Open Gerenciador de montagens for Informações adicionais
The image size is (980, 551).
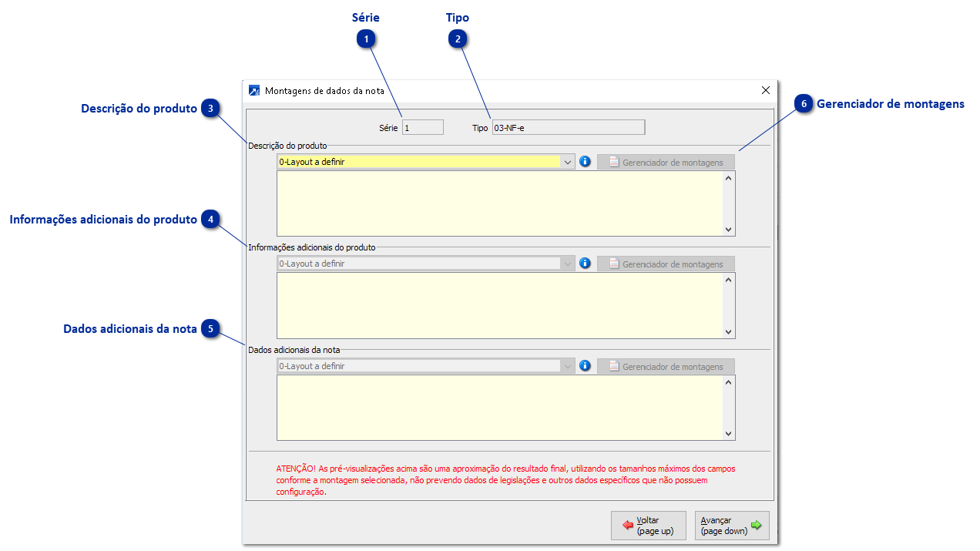click(x=666, y=264)
